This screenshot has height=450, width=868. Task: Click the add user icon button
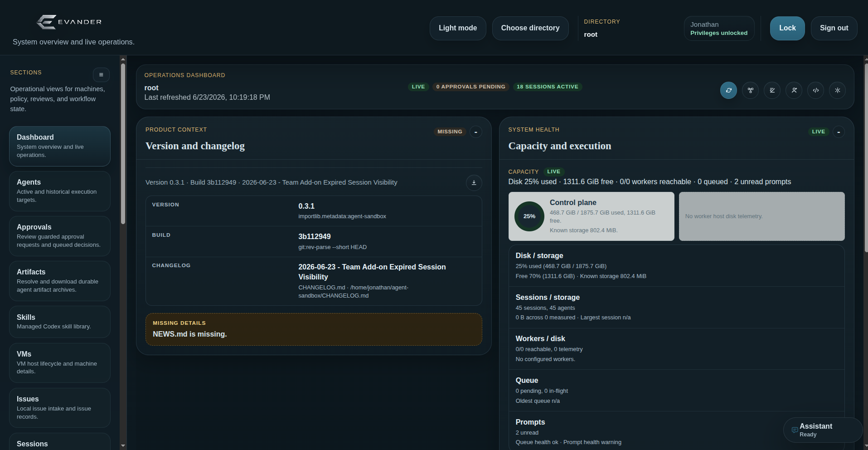[794, 90]
